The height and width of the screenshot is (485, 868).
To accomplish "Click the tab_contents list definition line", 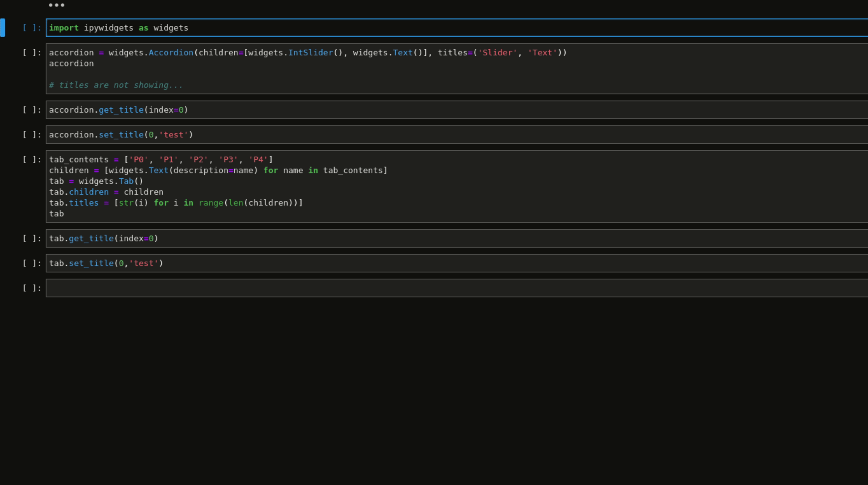I will tap(161, 159).
